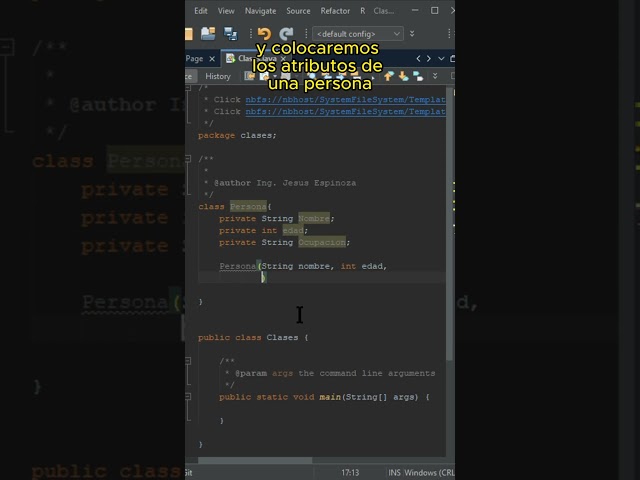The height and width of the screenshot is (480, 640).
Task: Click the gray Redo arrow
Action: [286, 34]
